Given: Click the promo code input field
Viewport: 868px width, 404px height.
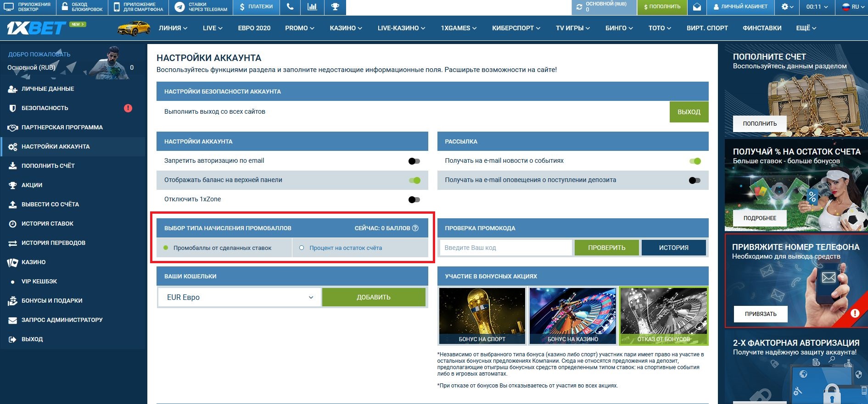Looking at the screenshot, I should 505,248.
